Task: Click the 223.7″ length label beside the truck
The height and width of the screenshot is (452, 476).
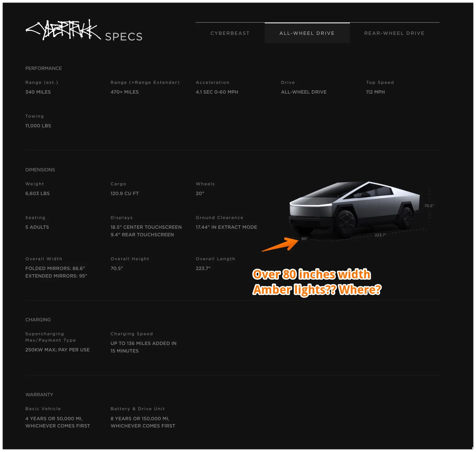Action: pos(381,235)
